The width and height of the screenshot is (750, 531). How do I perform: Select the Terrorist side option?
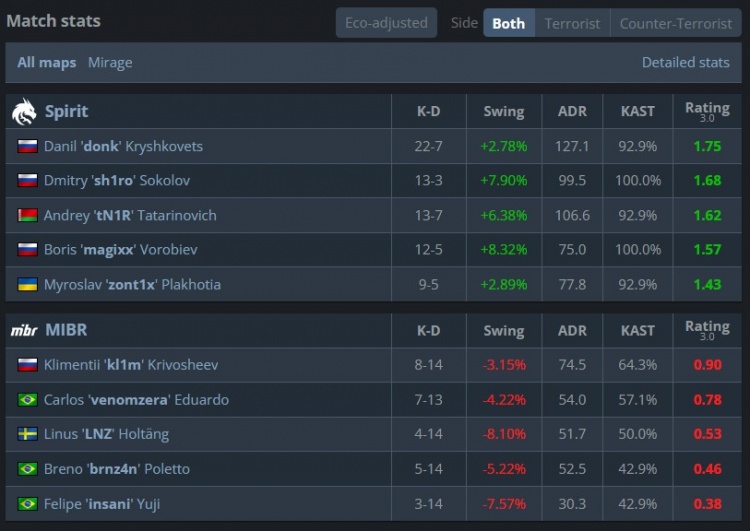(x=573, y=23)
